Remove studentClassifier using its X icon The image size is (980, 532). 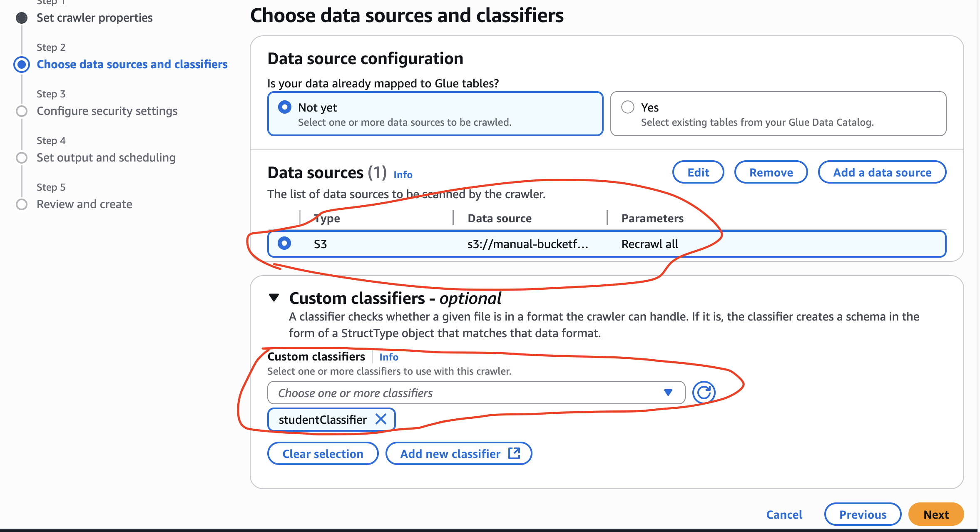click(x=381, y=419)
